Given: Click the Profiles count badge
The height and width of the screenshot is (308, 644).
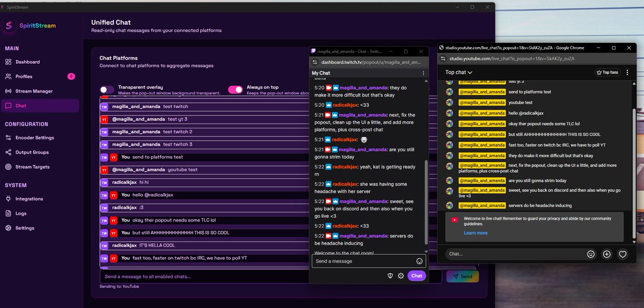Looking at the screenshot, I should (x=71, y=76).
